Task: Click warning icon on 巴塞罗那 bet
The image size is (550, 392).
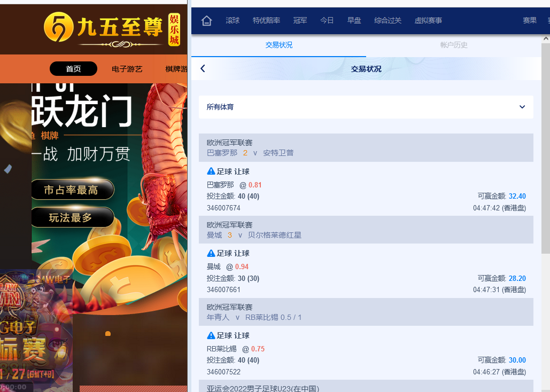Action: tap(211, 171)
